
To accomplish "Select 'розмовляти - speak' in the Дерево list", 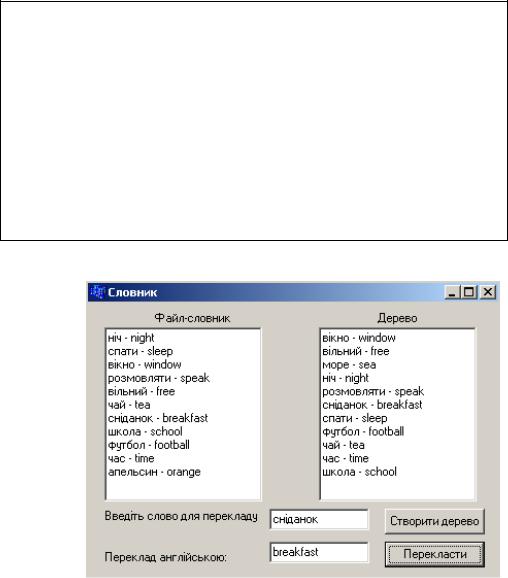I will (373, 391).
